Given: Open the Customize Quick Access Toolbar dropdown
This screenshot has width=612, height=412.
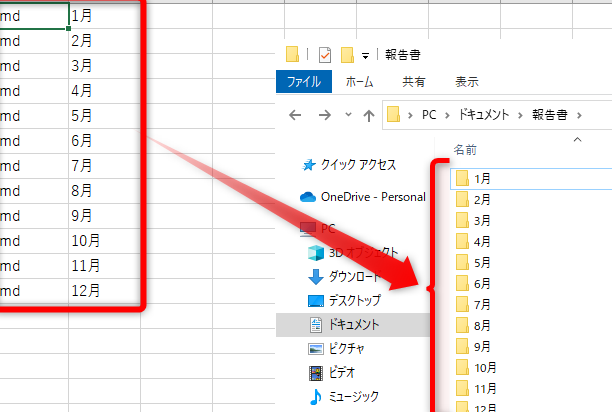Looking at the screenshot, I should coord(366,54).
